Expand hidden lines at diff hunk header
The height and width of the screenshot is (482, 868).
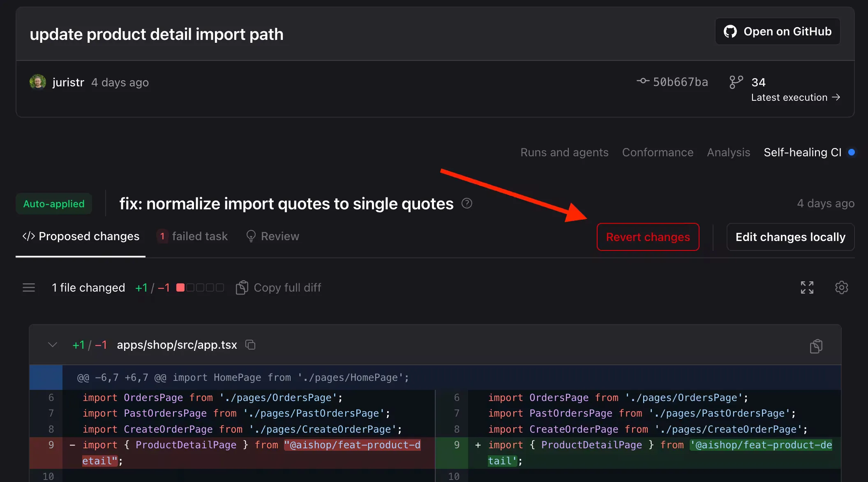(46, 378)
